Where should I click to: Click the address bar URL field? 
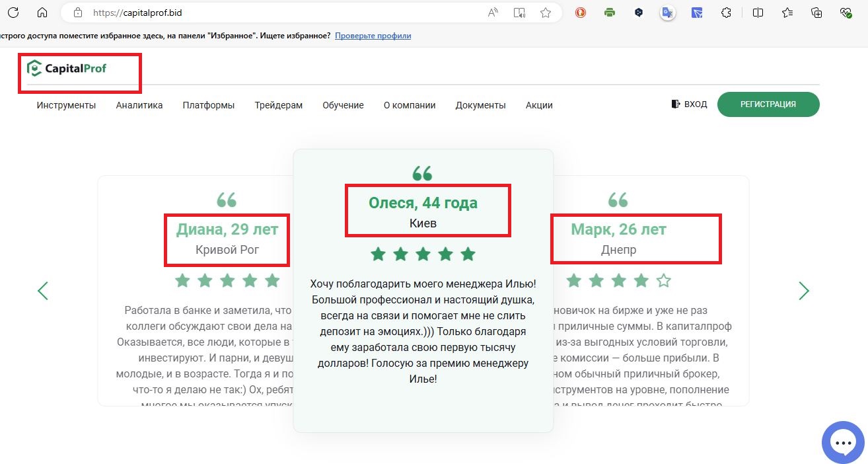264,13
